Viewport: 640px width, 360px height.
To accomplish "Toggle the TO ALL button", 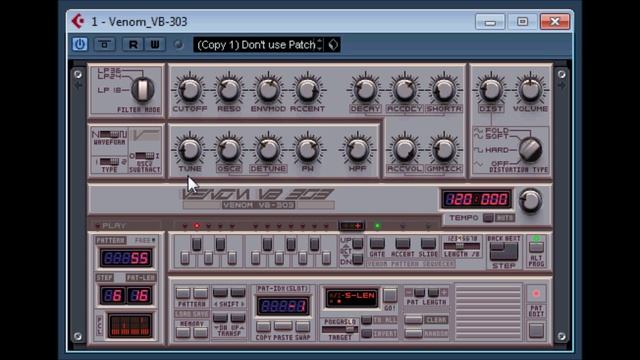I will pos(367,320).
